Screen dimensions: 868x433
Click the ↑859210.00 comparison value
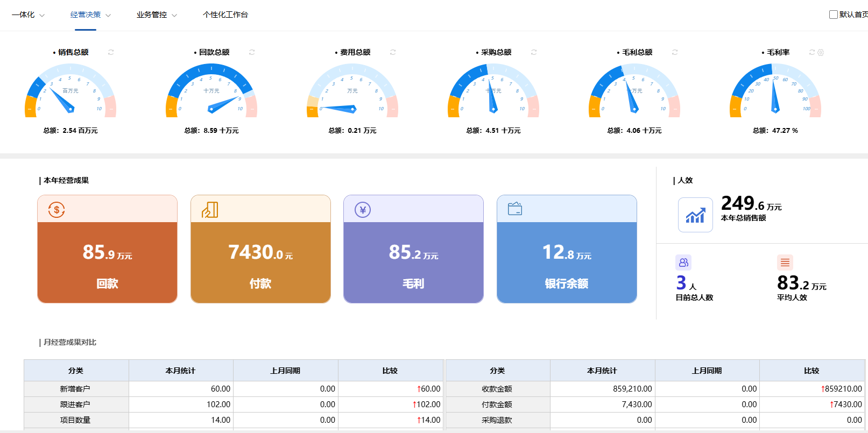[841, 389]
